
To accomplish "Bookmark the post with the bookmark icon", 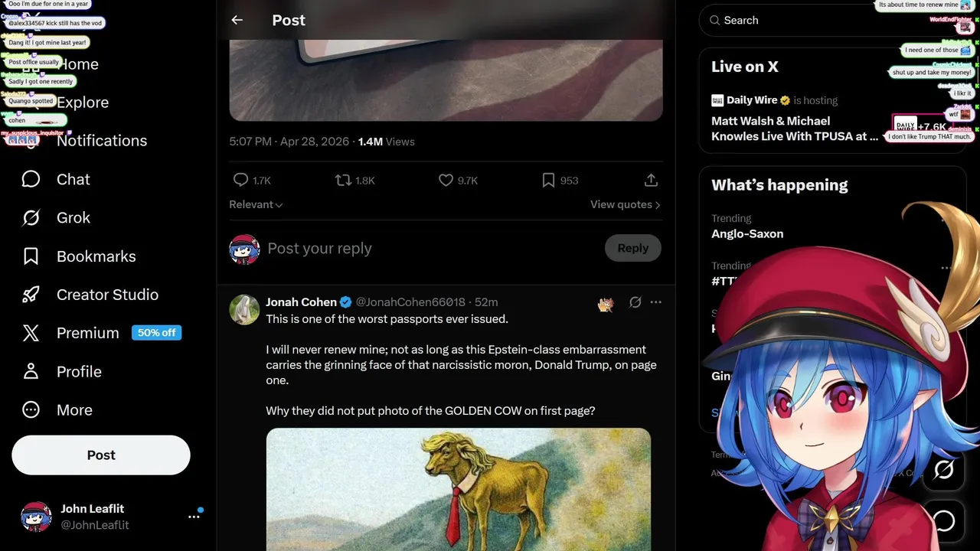I will tap(548, 180).
